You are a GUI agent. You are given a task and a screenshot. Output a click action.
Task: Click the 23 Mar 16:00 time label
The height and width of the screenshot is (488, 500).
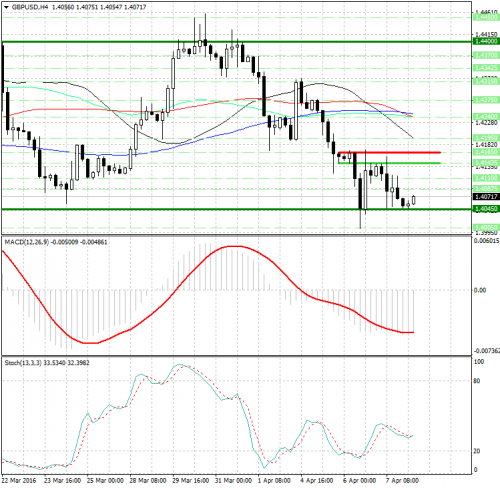tap(63, 481)
